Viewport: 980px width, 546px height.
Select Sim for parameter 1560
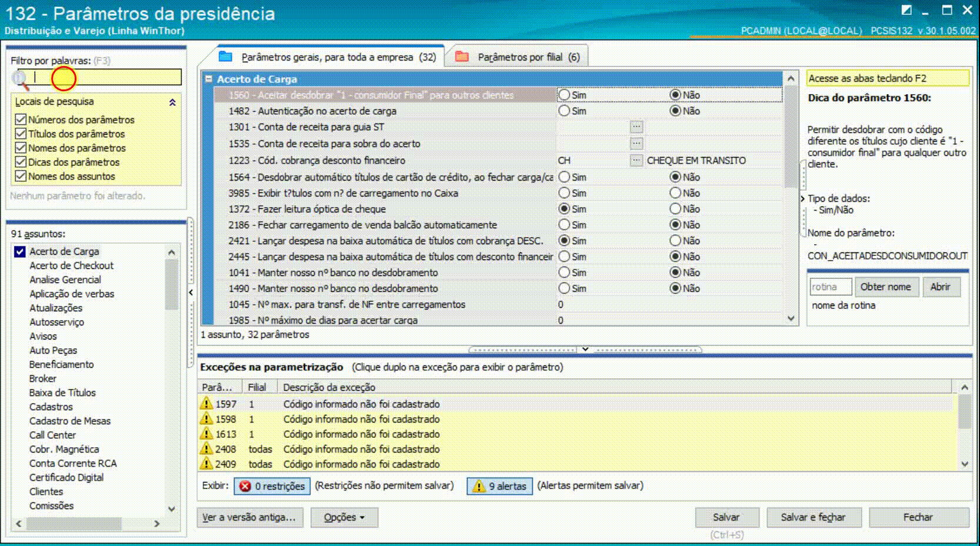pyautogui.click(x=564, y=95)
